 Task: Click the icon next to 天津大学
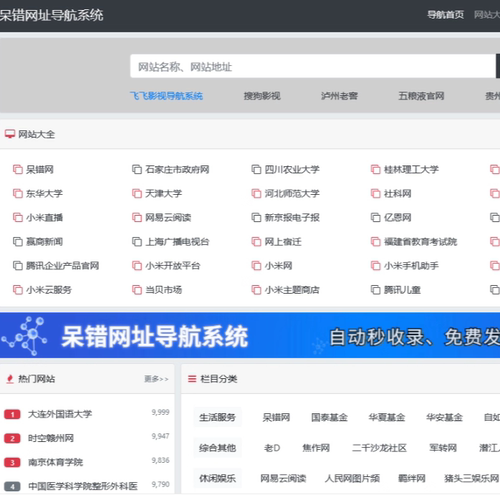tap(137, 193)
